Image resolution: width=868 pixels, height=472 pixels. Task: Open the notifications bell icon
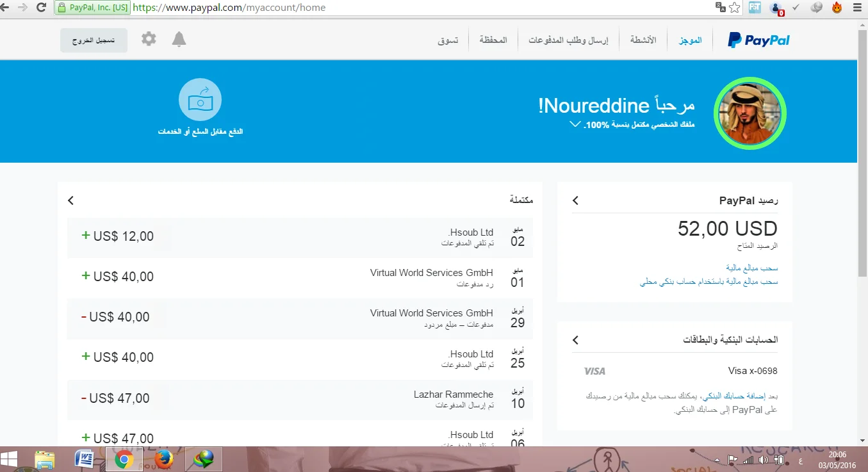pyautogui.click(x=179, y=40)
